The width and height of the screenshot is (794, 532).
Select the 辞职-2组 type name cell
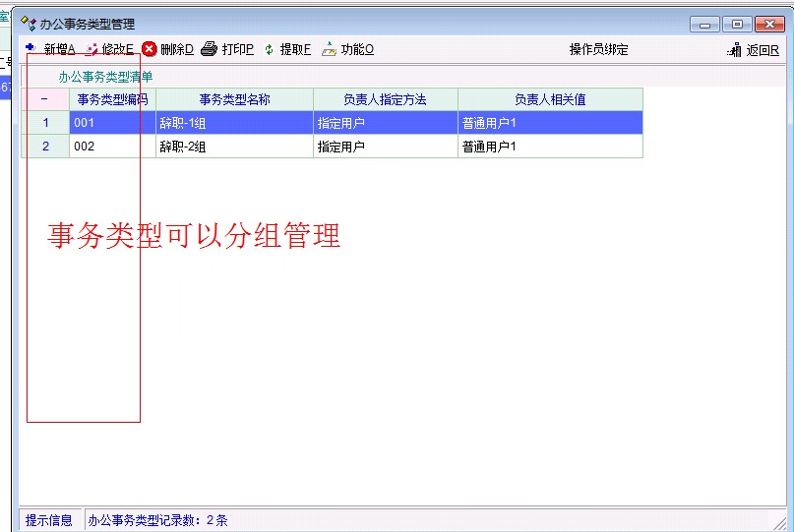tap(234, 147)
